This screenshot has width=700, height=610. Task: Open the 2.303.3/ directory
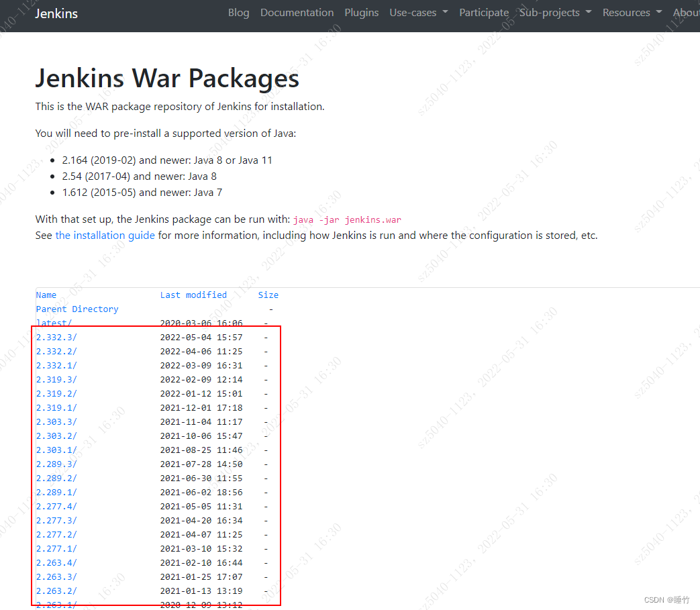point(56,421)
